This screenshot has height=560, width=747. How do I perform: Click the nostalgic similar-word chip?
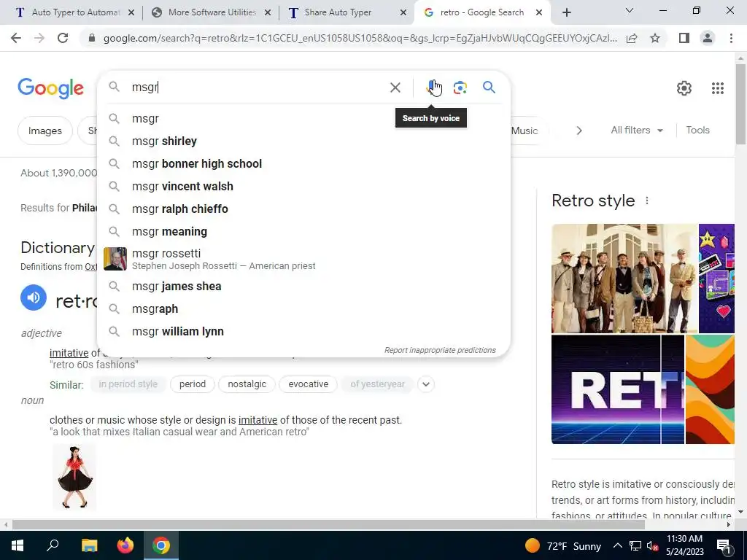247,384
